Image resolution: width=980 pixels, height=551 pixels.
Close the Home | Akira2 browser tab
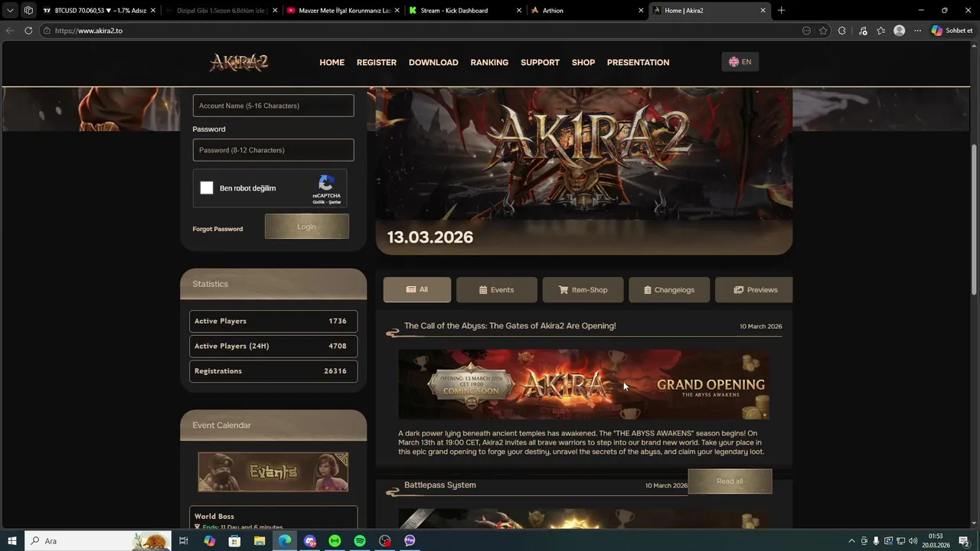[763, 11]
